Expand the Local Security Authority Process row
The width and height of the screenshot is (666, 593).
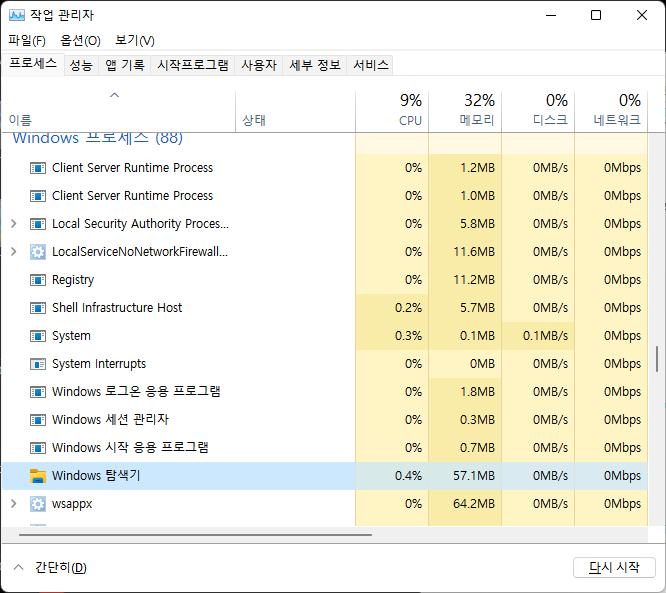tap(14, 223)
